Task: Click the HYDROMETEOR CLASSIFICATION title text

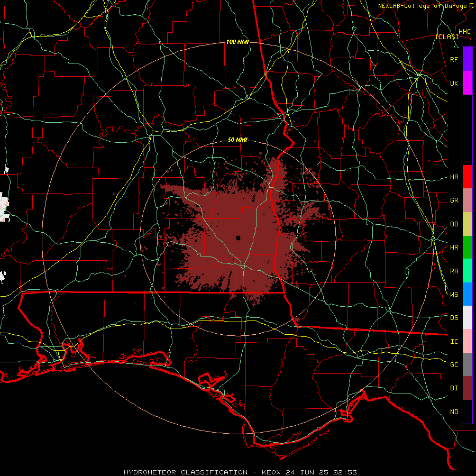Action: (x=186, y=472)
